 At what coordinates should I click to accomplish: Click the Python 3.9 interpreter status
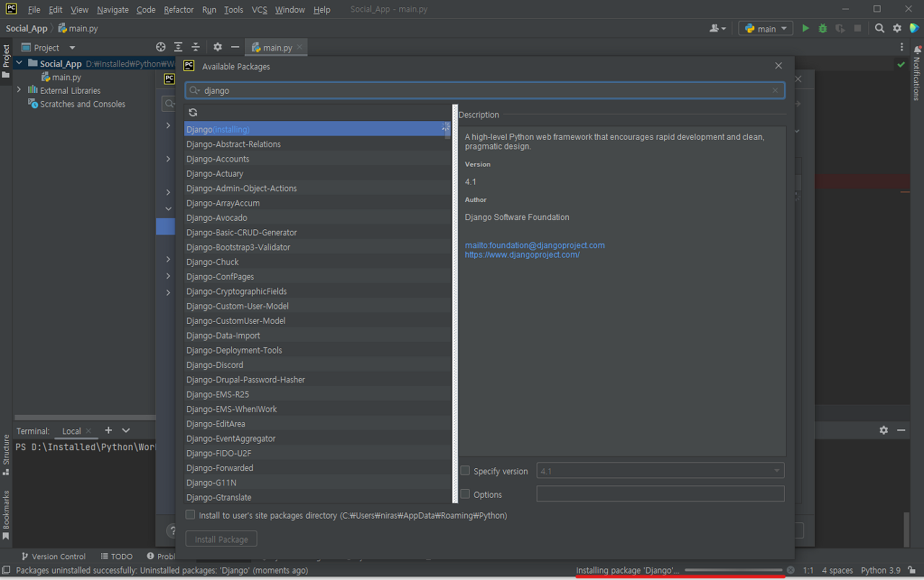tap(881, 570)
